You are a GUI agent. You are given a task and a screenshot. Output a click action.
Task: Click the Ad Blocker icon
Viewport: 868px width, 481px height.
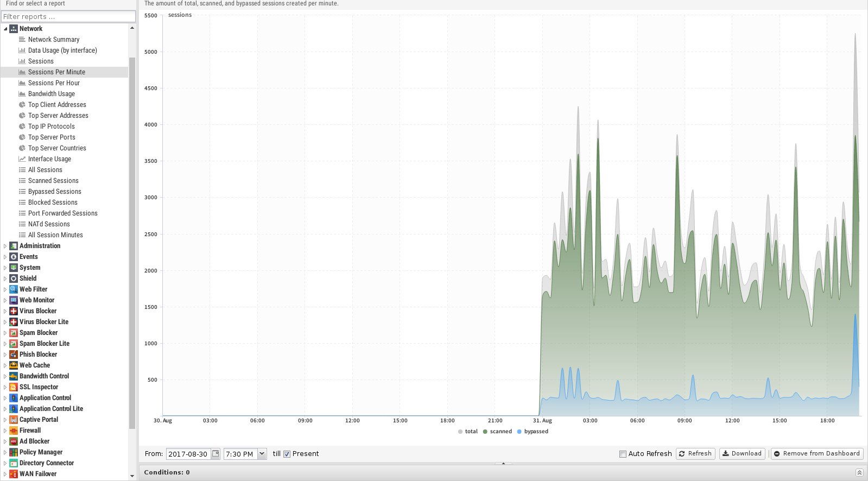pyautogui.click(x=14, y=441)
